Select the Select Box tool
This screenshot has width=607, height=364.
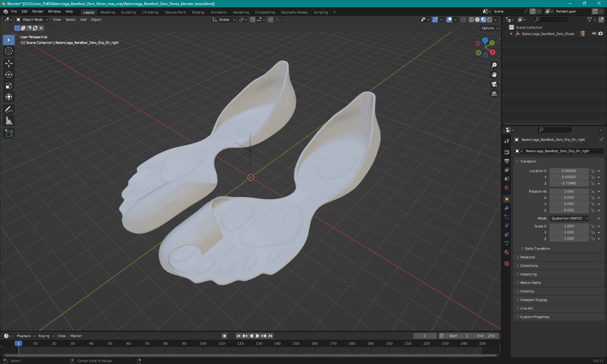9,40
